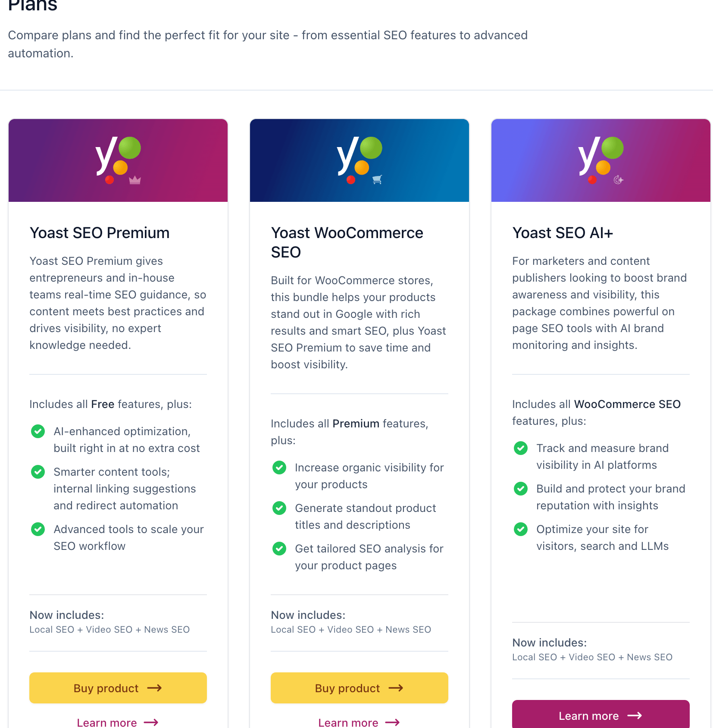The width and height of the screenshot is (713, 728).
Task: Buy the Yoast WooCommerce SEO product
Action: (359, 688)
